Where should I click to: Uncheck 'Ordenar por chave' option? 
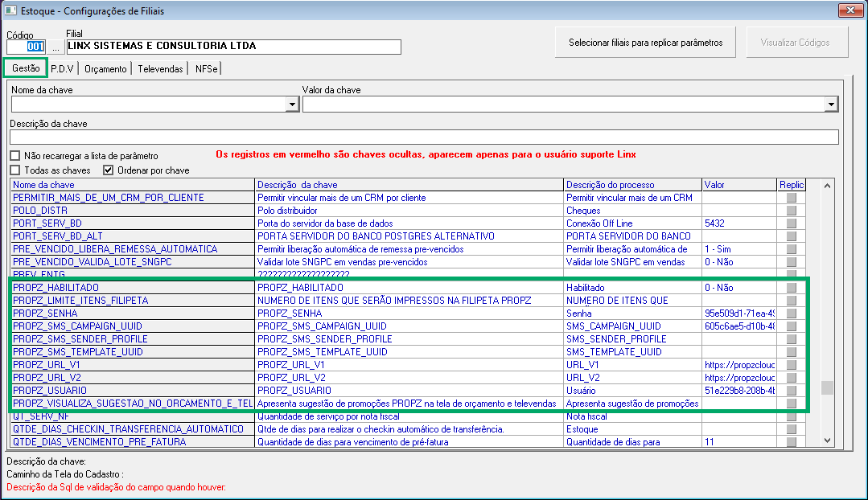tap(109, 170)
